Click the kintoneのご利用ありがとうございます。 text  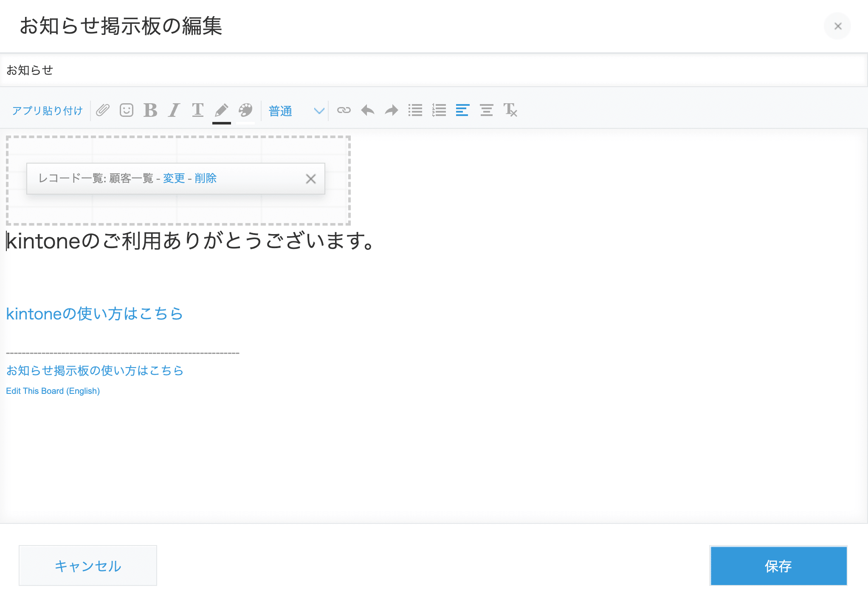191,241
